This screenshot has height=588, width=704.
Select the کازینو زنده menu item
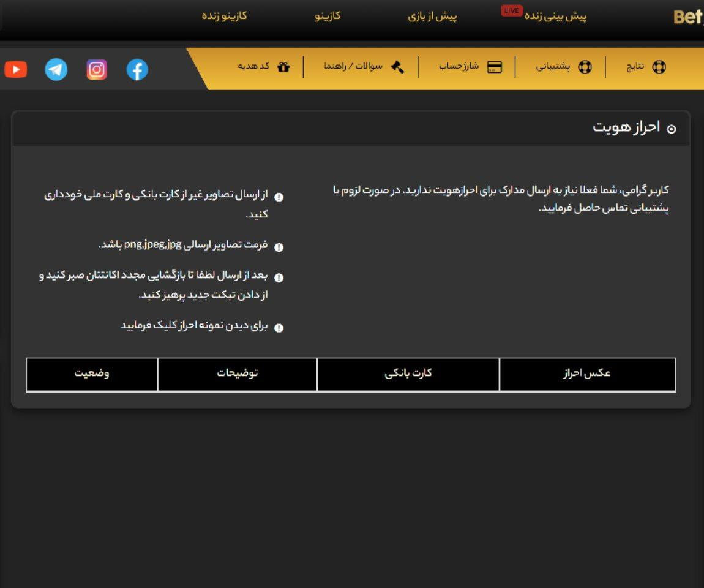pyautogui.click(x=223, y=16)
